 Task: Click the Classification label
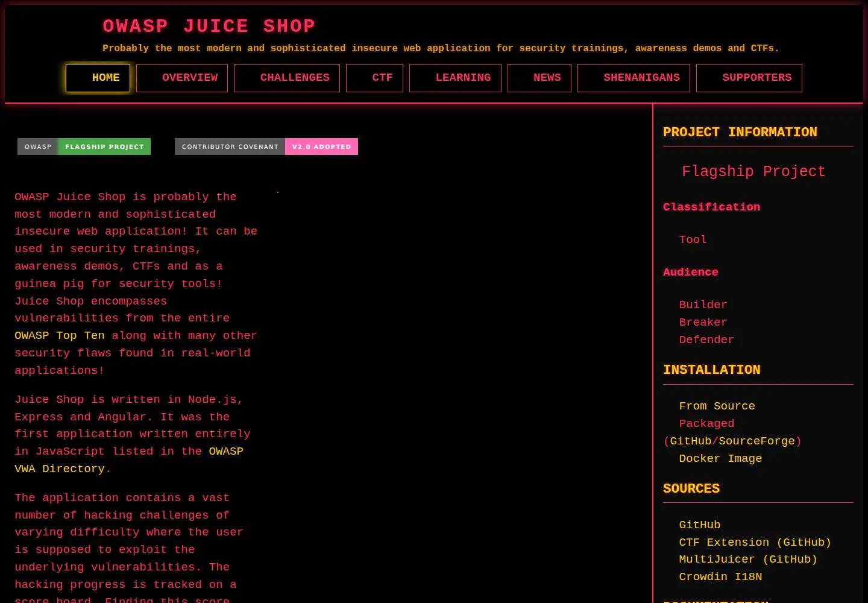[x=711, y=207]
